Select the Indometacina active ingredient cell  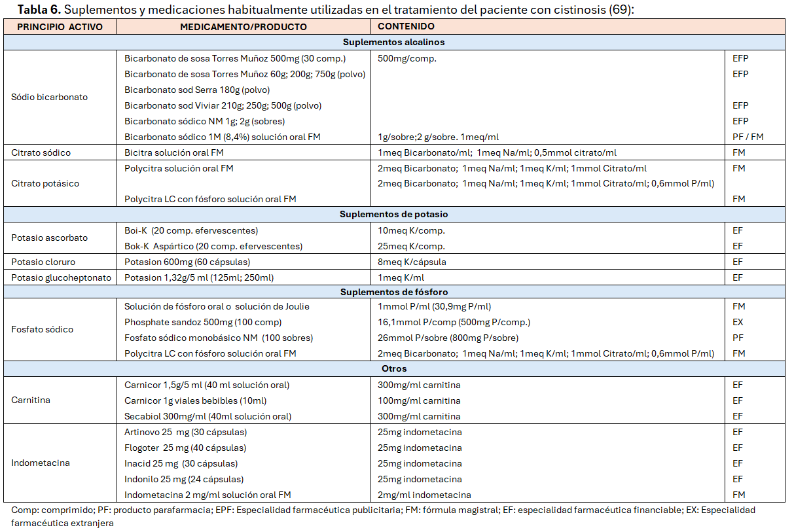(40, 463)
